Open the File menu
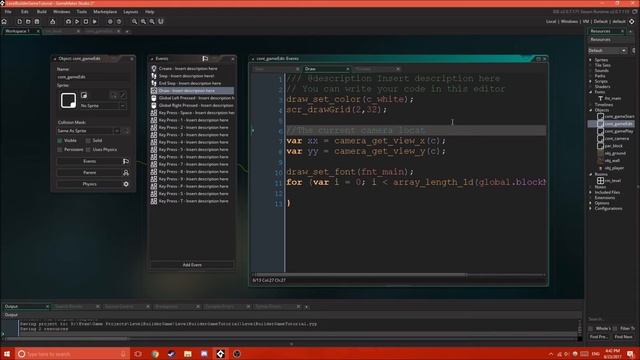This screenshot has width=640, height=360. click(x=8, y=12)
